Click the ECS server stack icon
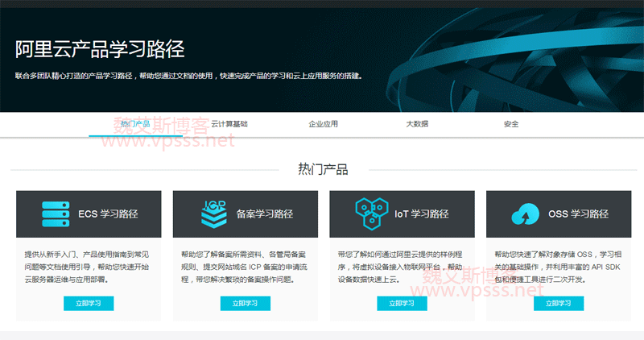Viewport: 644px width, 340px height. pyautogui.click(x=56, y=214)
